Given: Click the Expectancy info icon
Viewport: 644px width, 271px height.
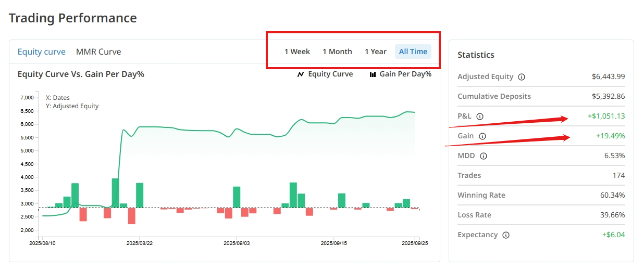Looking at the screenshot, I should pyautogui.click(x=506, y=235).
